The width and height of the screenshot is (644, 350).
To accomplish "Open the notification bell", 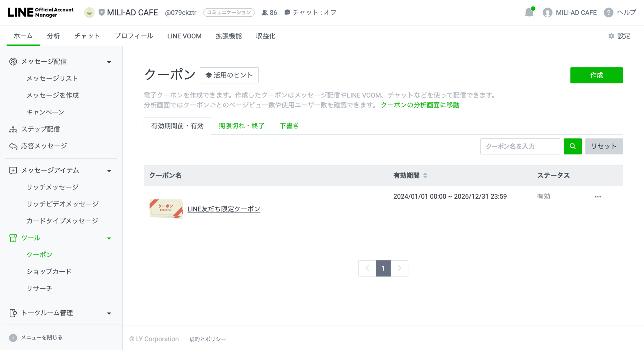I will pos(529,12).
